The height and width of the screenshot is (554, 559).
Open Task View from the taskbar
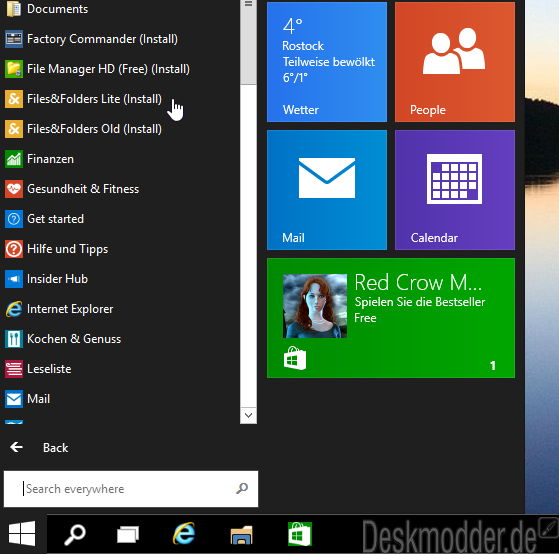coord(128,534)
